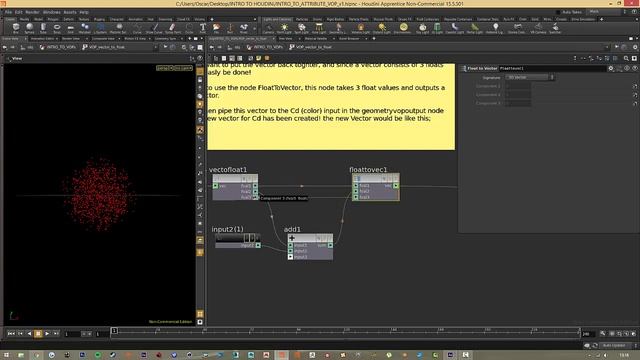This screenshot has height=360, width=640.
Task: Toggle the Auto Takes checkbox
Action: tap(559, 12)
